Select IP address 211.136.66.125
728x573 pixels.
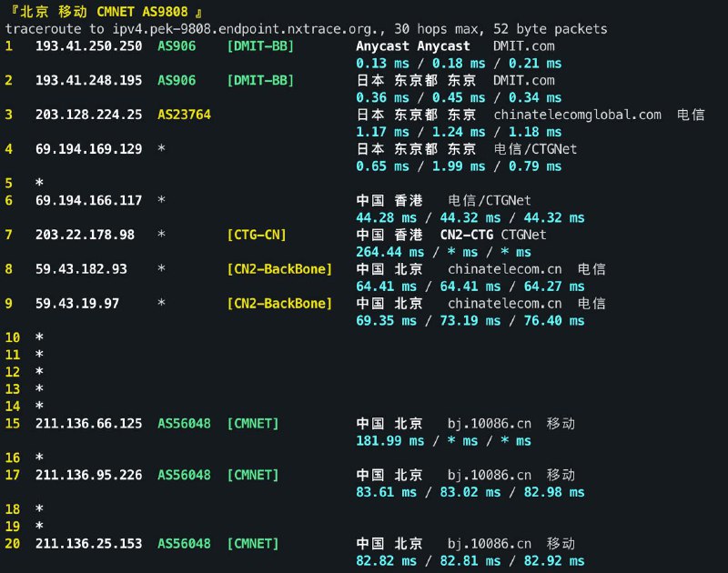(x=88, y=424)
